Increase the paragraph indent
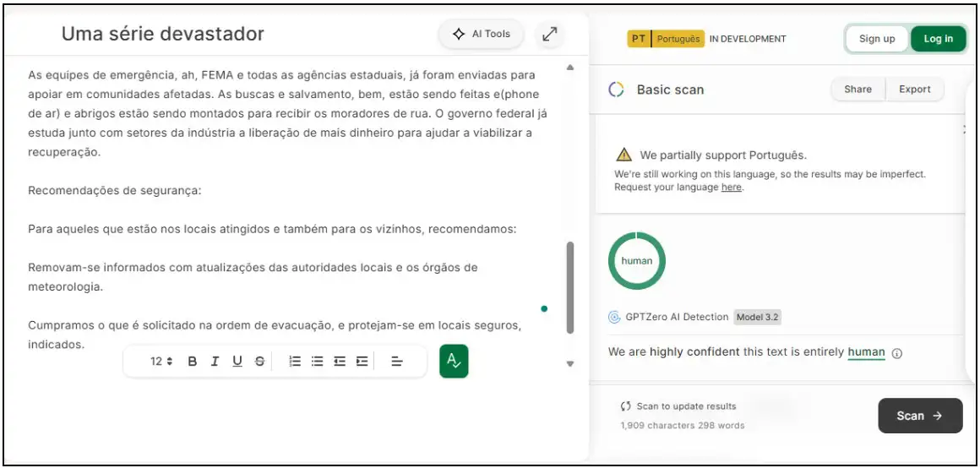 coord(362,362)
